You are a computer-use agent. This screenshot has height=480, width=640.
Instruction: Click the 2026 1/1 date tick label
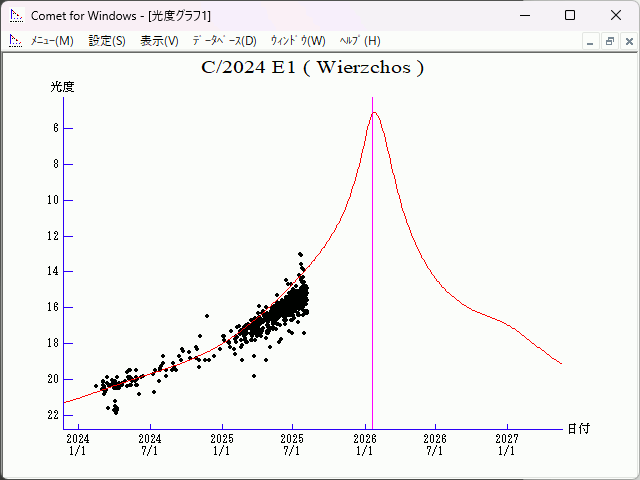click(365, 444)
